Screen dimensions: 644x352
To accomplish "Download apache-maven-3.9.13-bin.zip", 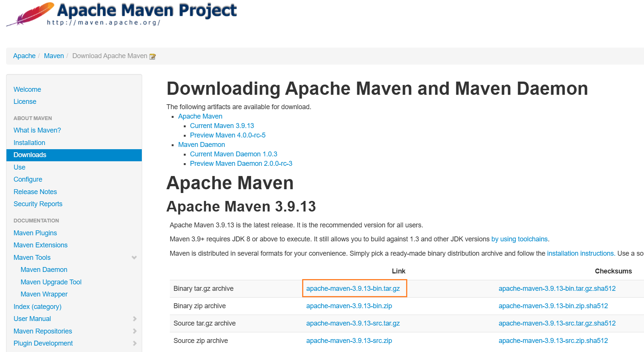I will 349,306.
